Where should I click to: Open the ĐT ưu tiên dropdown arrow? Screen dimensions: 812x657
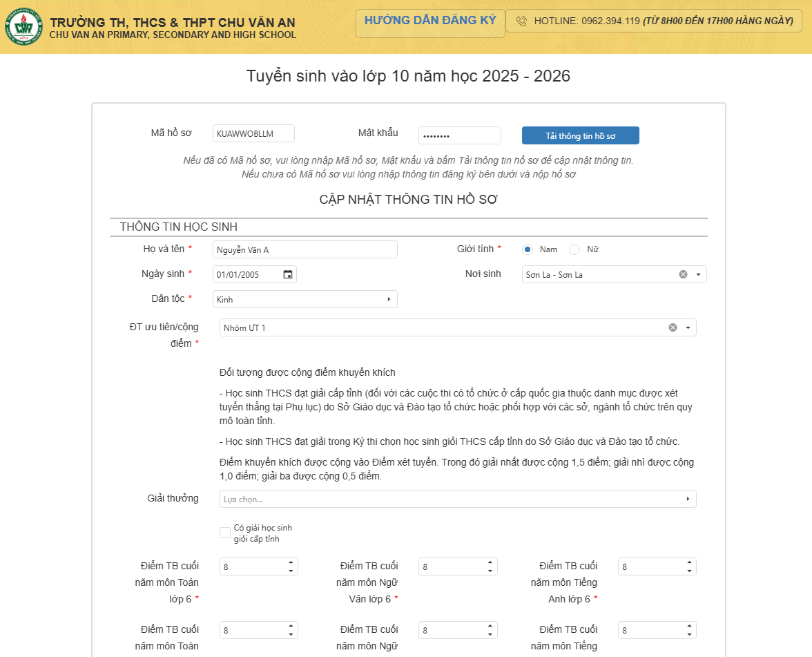[x=688, y=327]
